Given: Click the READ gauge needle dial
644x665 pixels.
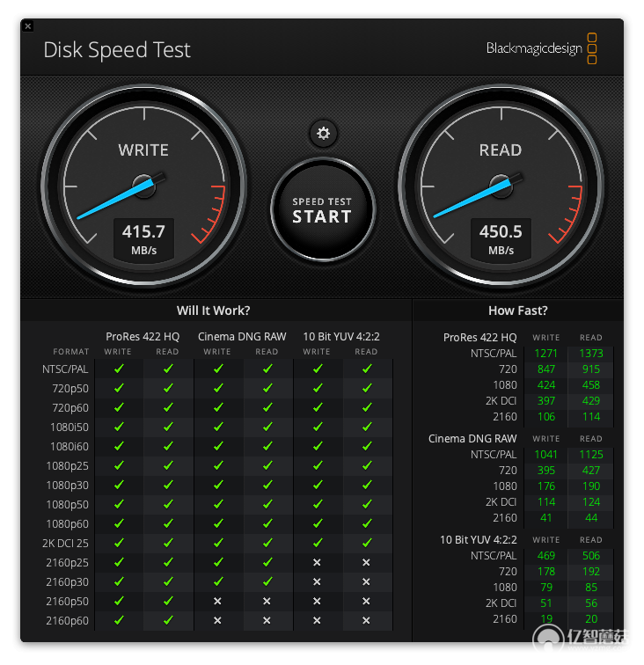Looking at the screenshot, I should pos(501,186).
